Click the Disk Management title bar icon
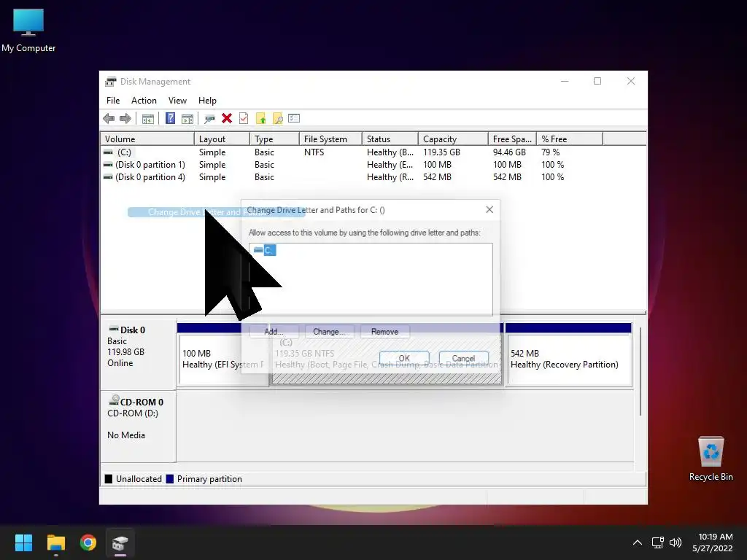This screenshot has height=560, width=747. click(x=111, y=82)
